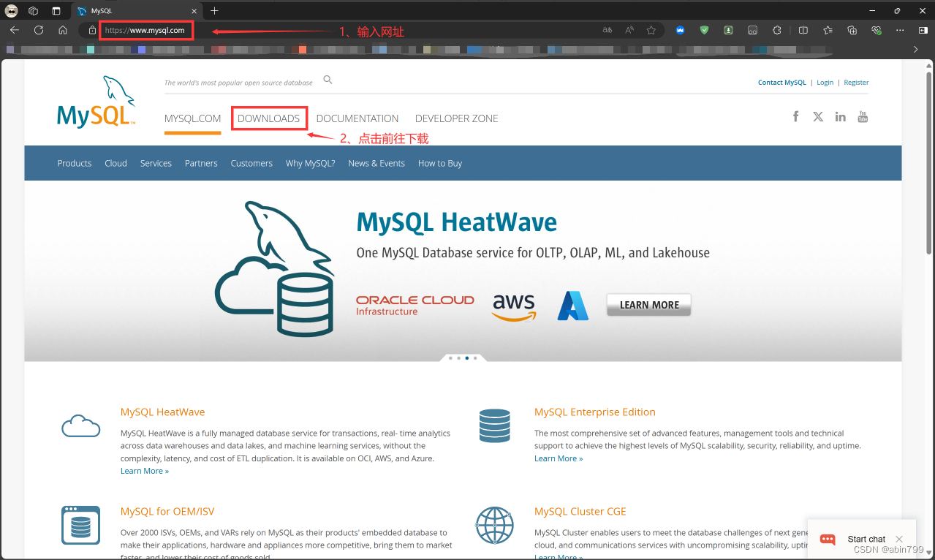This screenshot has height=560, width=935.
Task: Open the How to Buy menu
Action: 440,163
